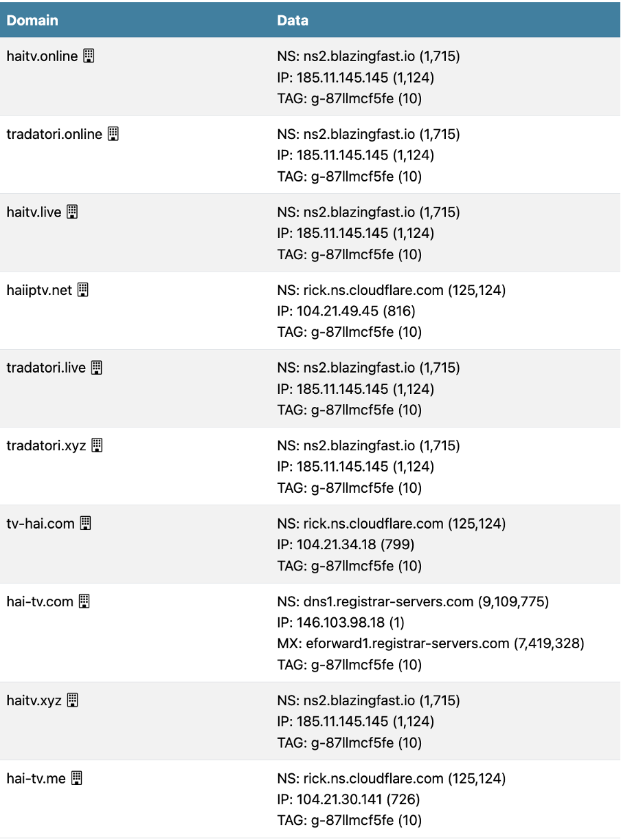The image size is (621, 840).
Task: Click the Data column header
Action: click(x=293, y=20)
